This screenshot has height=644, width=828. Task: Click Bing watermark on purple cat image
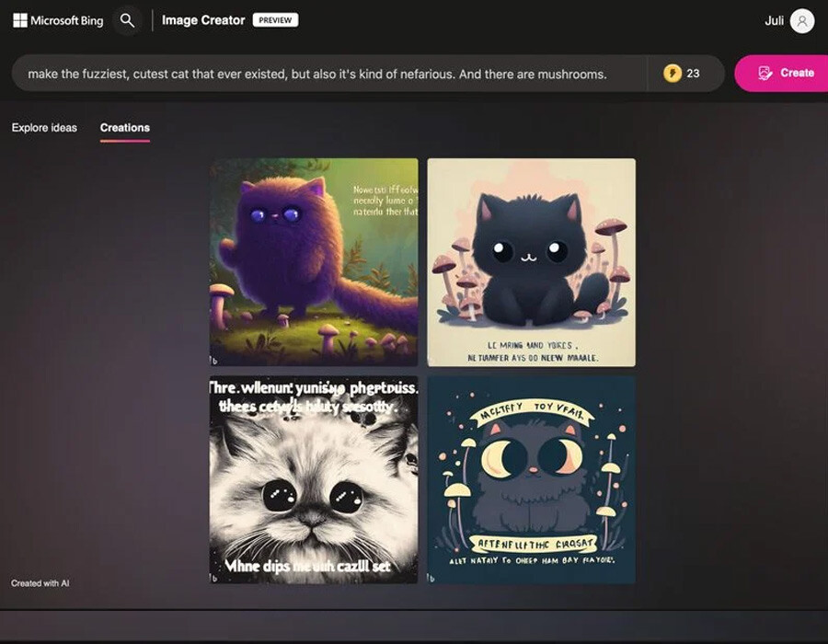(214, 360)
